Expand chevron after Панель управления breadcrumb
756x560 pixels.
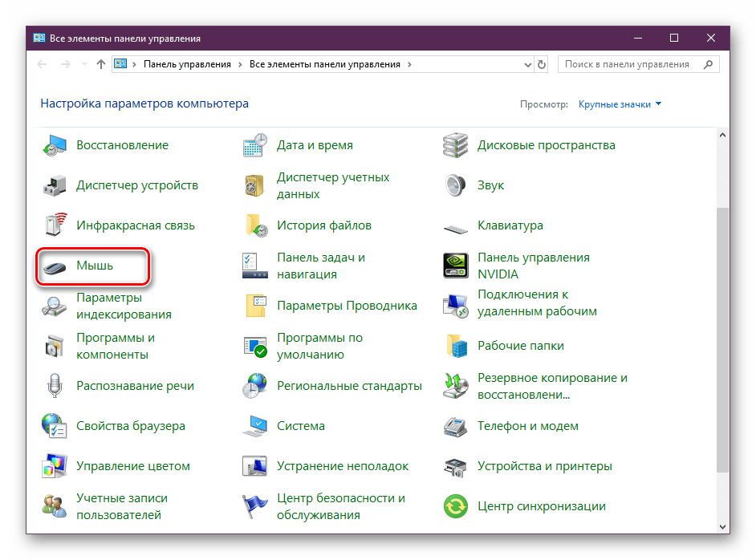[240, 64]
